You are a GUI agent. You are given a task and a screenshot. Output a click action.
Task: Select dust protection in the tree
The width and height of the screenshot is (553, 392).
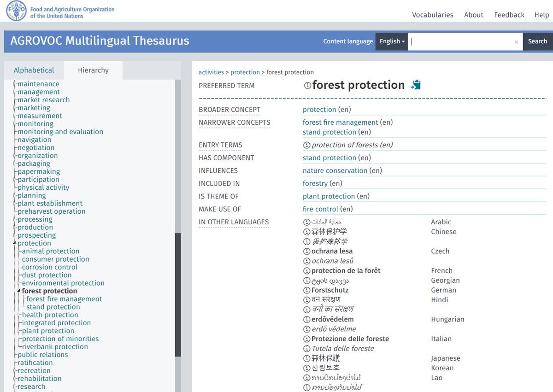[47, 275]
